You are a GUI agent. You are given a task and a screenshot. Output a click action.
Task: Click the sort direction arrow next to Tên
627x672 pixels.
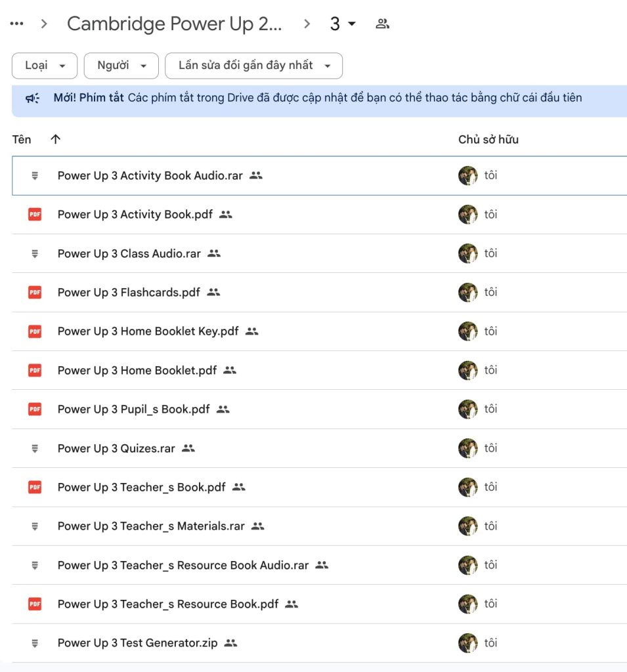coord(55,139)
